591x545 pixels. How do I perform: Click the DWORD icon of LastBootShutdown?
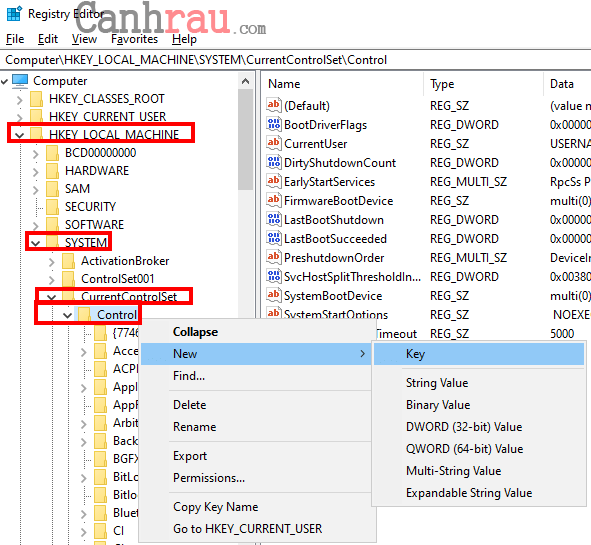(274, 219)
